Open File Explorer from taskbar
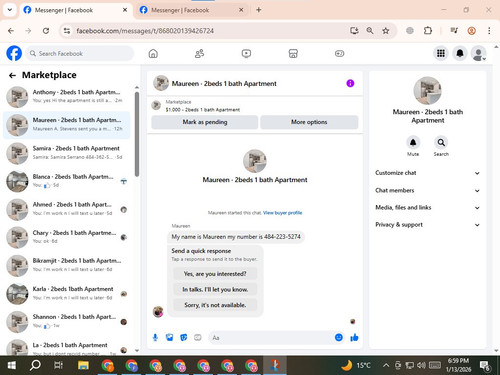 (83, 365)
